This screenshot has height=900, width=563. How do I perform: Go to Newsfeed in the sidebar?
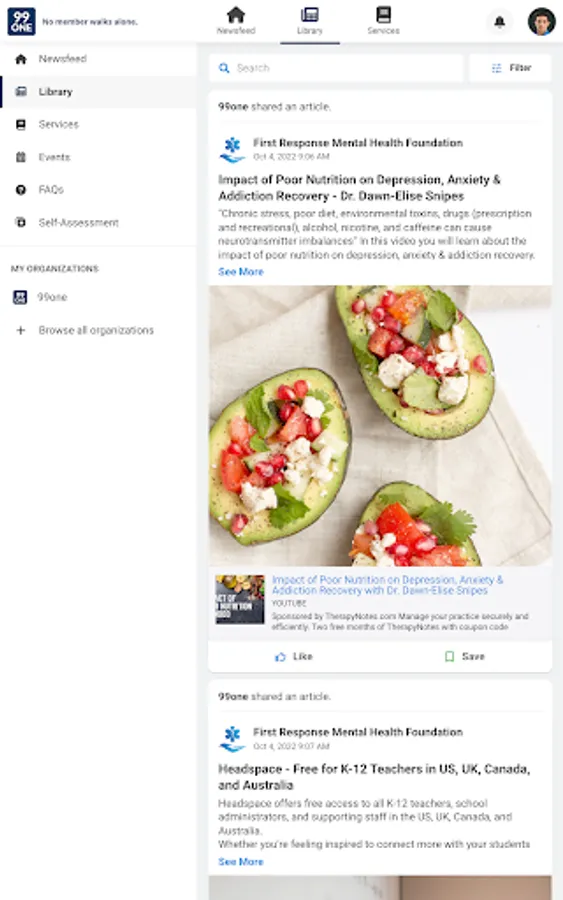point(98,59)
